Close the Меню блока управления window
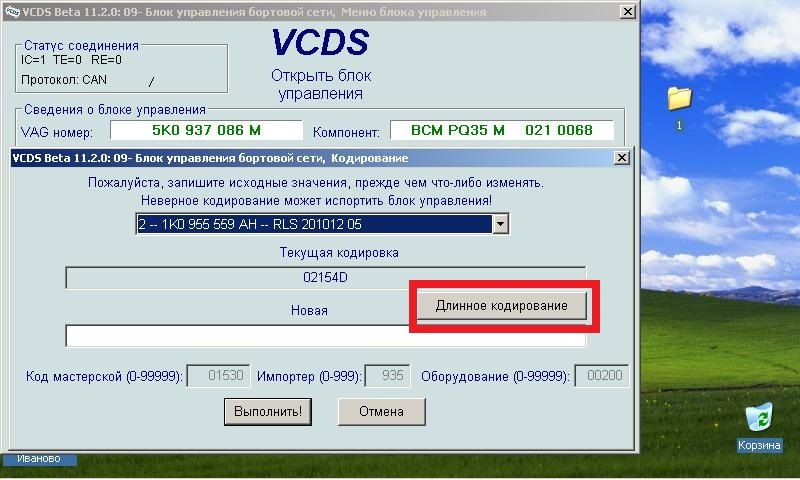The width and height of the screenshot is (800, 480). pos(628,11)
